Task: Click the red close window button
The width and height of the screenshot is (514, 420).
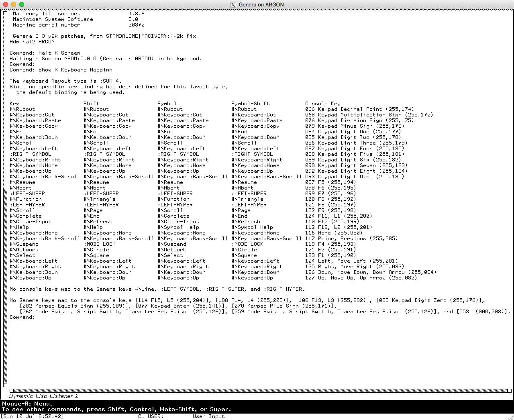Action: (x=6, y=4)
